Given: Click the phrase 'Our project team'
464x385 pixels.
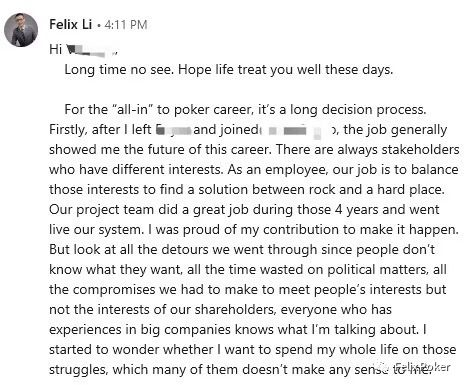Looking at the screenshot, I should pos(102,210).
